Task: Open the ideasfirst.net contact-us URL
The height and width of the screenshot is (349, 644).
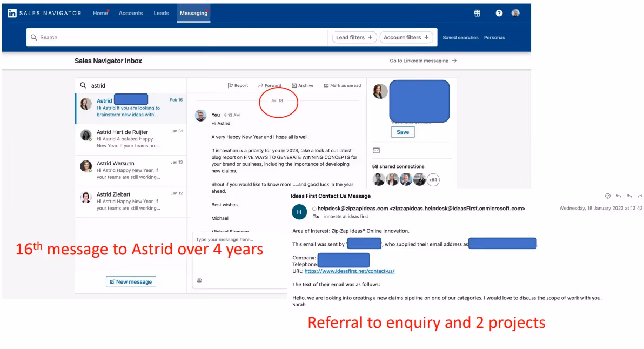Action: [350, 271]
